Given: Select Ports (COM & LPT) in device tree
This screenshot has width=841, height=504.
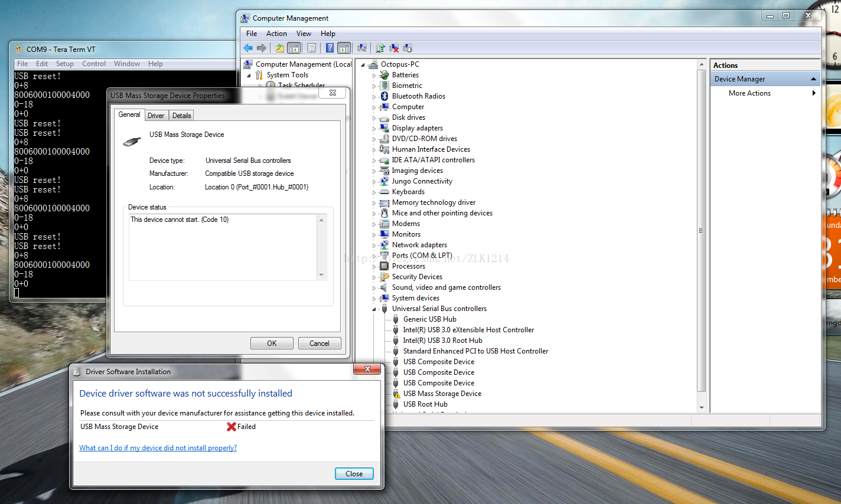Looking at the screenshot, I should (422, 256).
